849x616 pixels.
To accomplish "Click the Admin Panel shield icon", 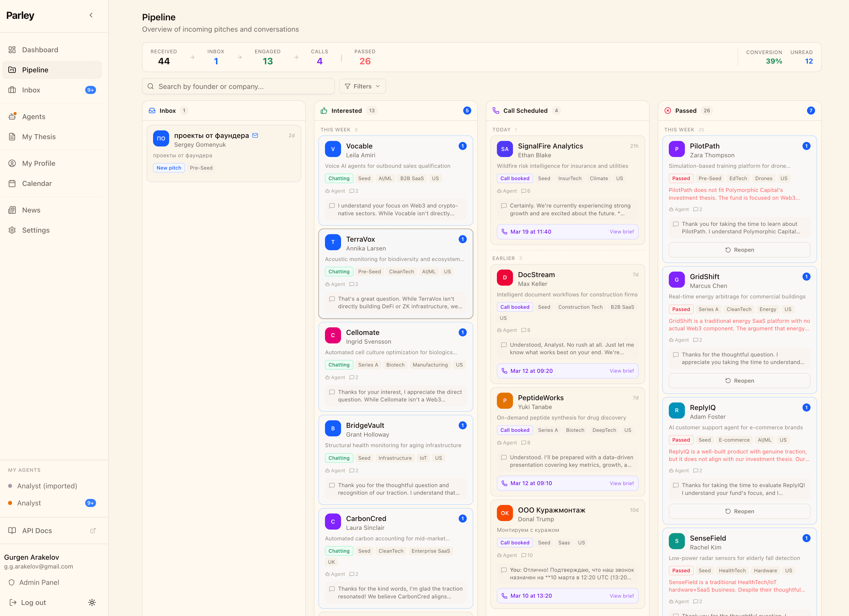I will [x=12, y=582].
